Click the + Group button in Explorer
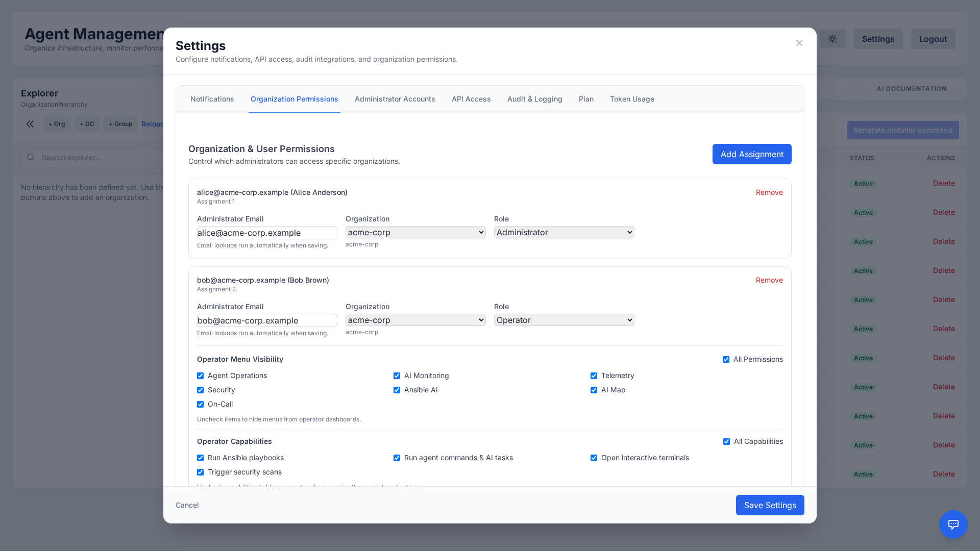The width and height of the screenshot is (980, 551). (x=120, y=124)
